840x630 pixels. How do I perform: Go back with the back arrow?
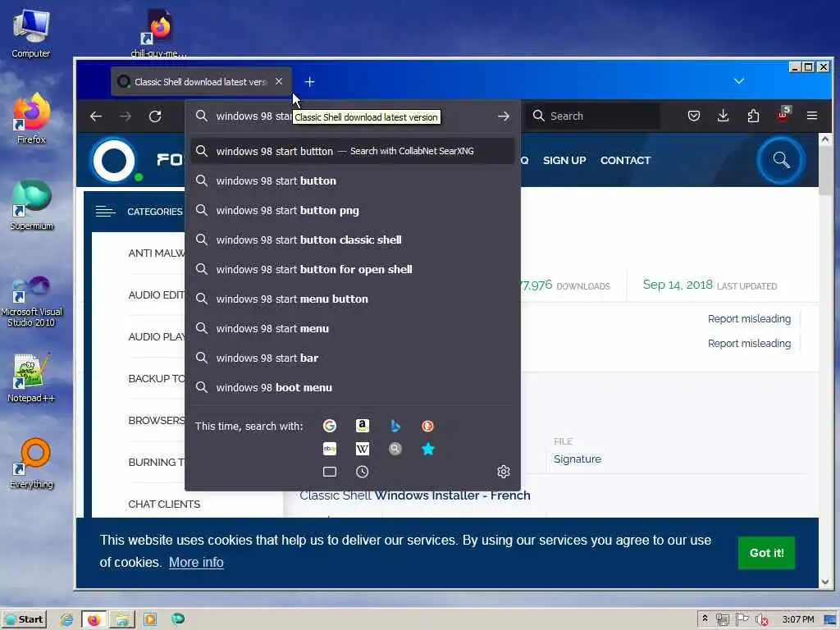(97, 116)
